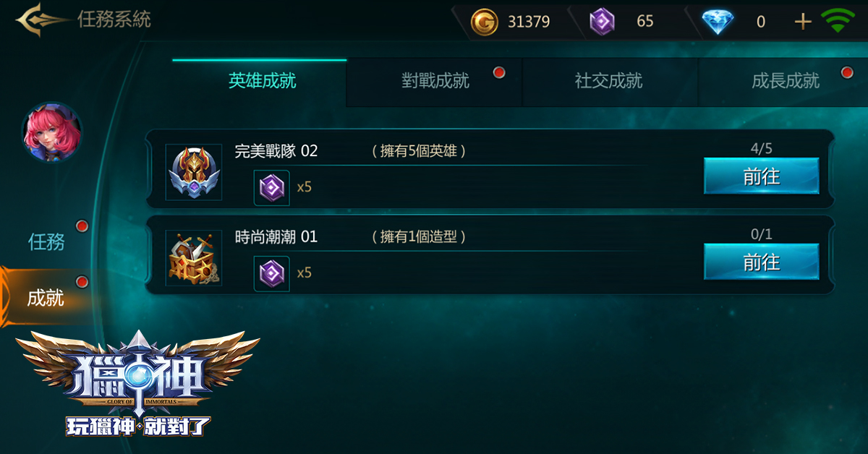Tap the back arrow icon beside 任務系統

point(43,20)
